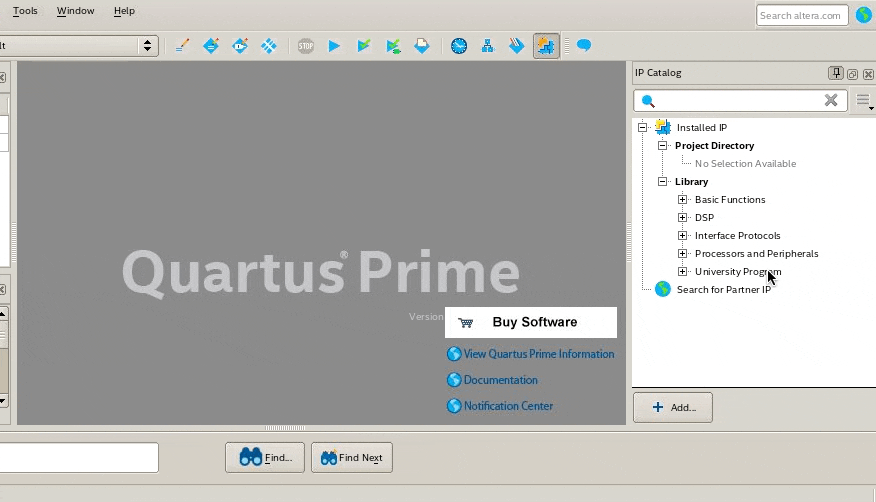Select the Interface Protocols label
This screenshot has width=876, height=502.
coord(737,236)
